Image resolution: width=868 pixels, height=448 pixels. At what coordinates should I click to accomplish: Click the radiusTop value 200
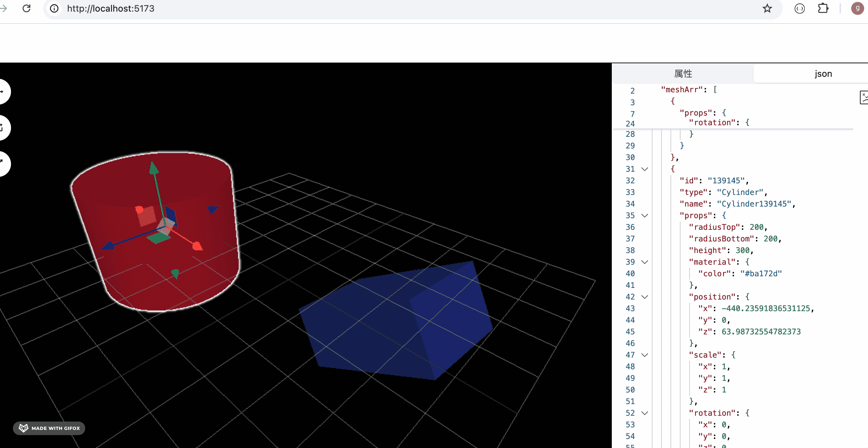[x=756, y=227]
